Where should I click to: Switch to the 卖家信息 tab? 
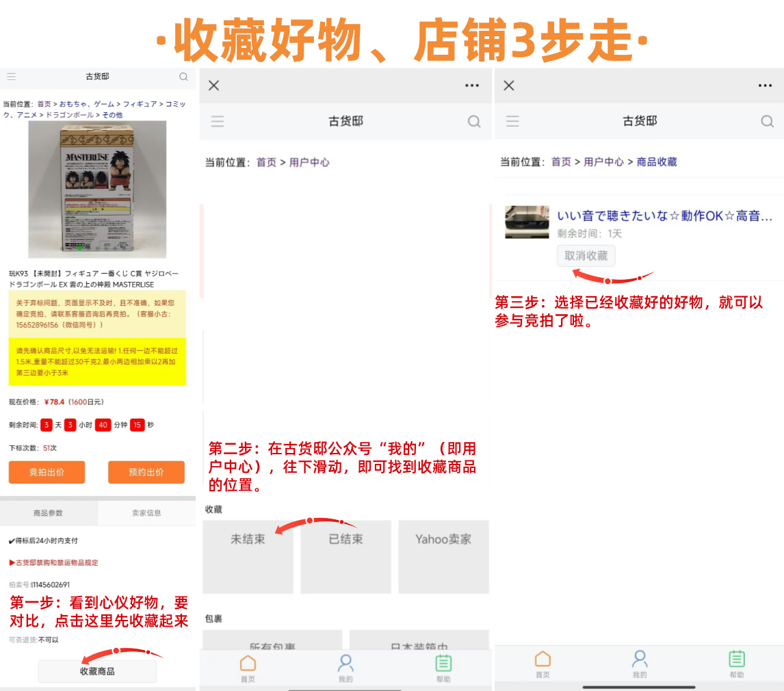point(146,513)
